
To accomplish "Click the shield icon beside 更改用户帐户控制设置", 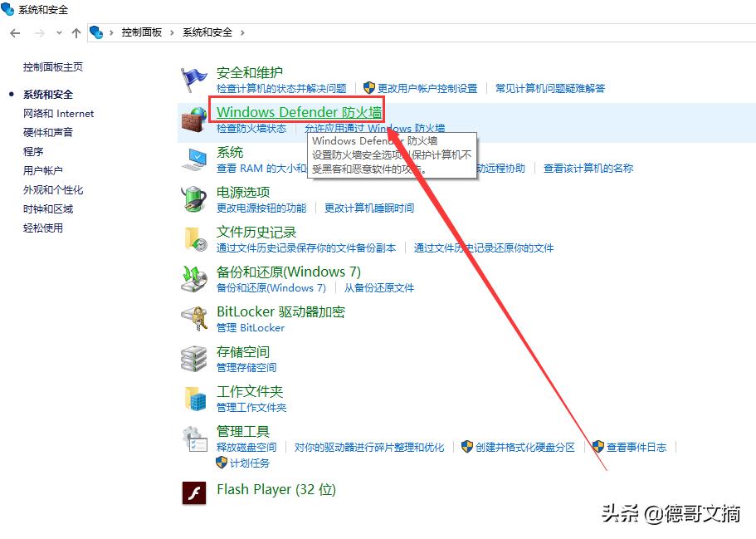I will coord(368,86).
